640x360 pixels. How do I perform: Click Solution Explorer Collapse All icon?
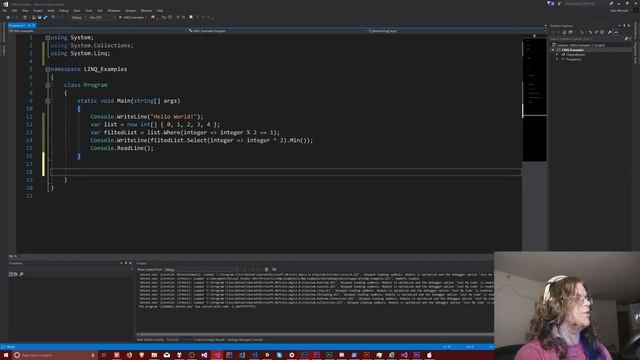click(x=596, y=32)
